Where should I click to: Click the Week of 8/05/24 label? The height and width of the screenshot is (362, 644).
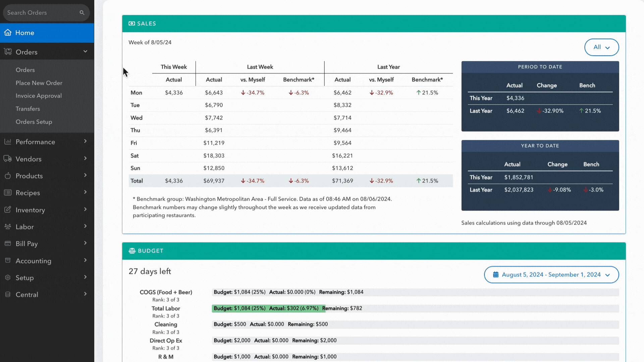pos(150,42)
